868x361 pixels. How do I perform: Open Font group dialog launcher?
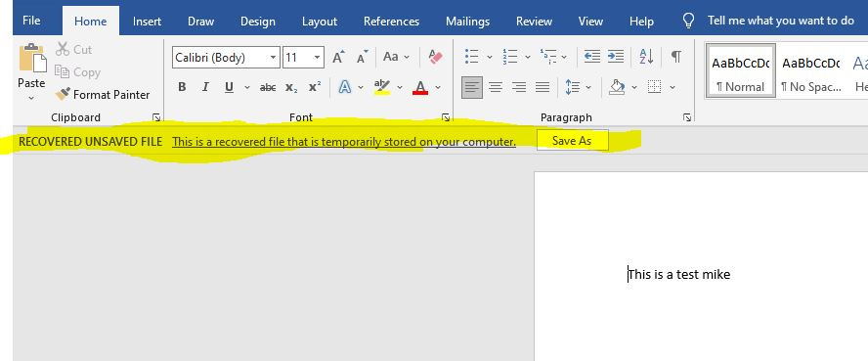coord(445,117)
